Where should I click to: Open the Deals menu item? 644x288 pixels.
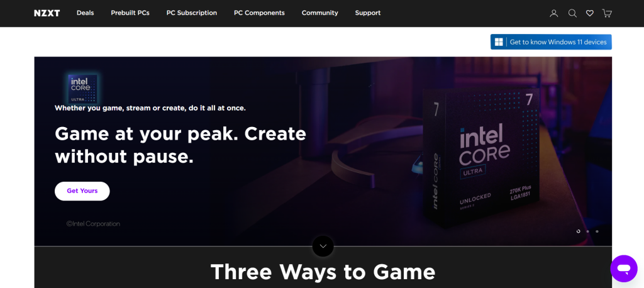[x=86, y=13]
